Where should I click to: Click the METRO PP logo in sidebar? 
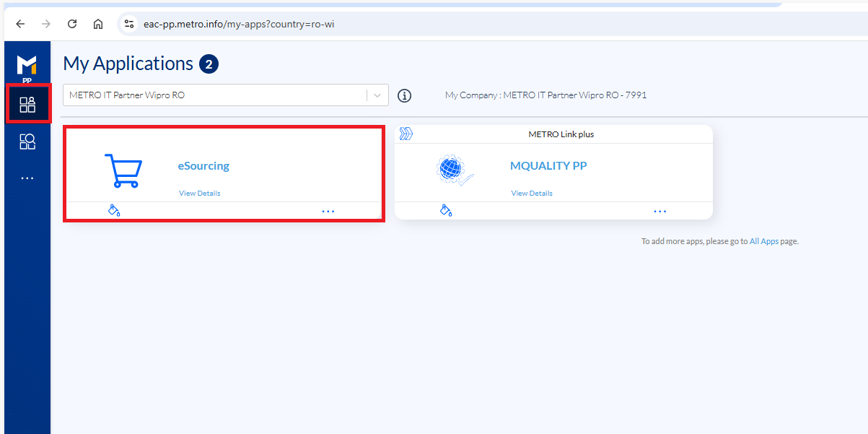[27, 68]
